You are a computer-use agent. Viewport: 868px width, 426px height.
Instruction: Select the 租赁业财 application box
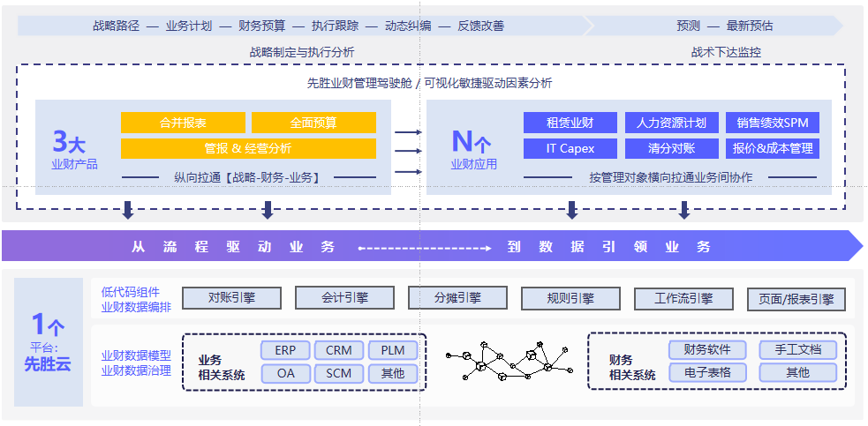pos(570,123)
